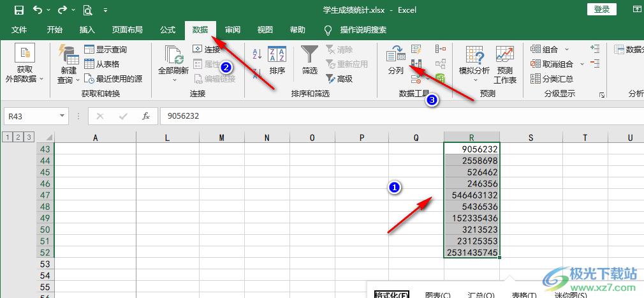The width and height of the screenshot is (644, 298).
Task: Click the 获取外部数据 icon
Action: coord(25,53)
